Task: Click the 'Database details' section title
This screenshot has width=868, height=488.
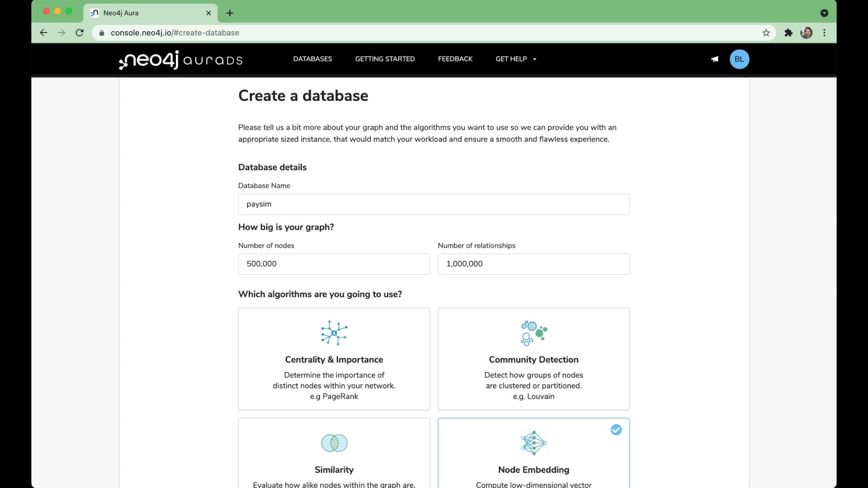Action: tap(272, 167)
